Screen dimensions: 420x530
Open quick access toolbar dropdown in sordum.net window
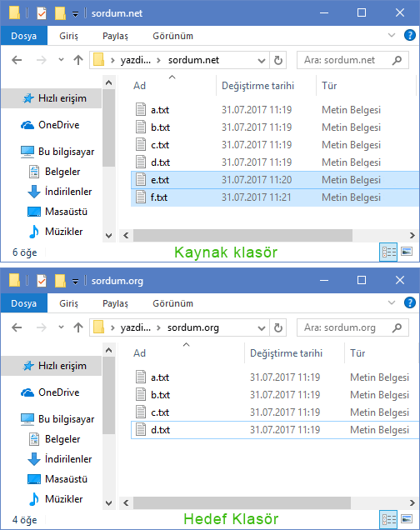click(75, 14)
